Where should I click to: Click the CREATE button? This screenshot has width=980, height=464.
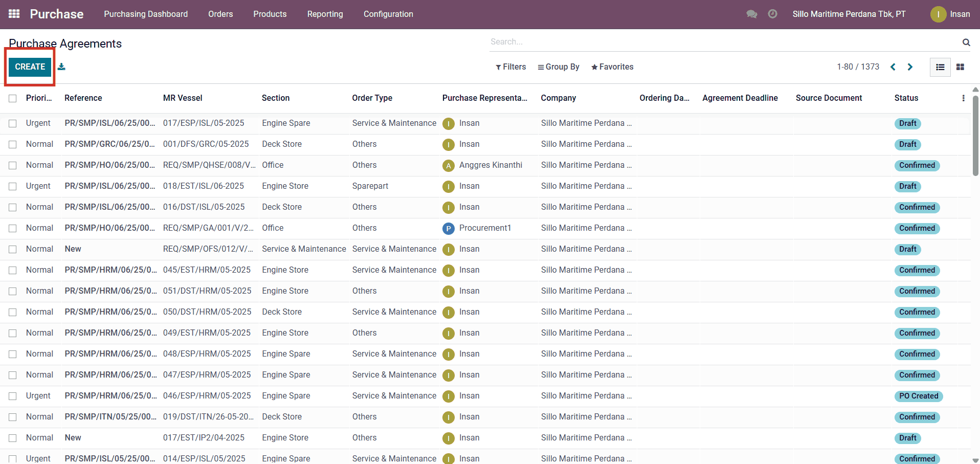30,67
